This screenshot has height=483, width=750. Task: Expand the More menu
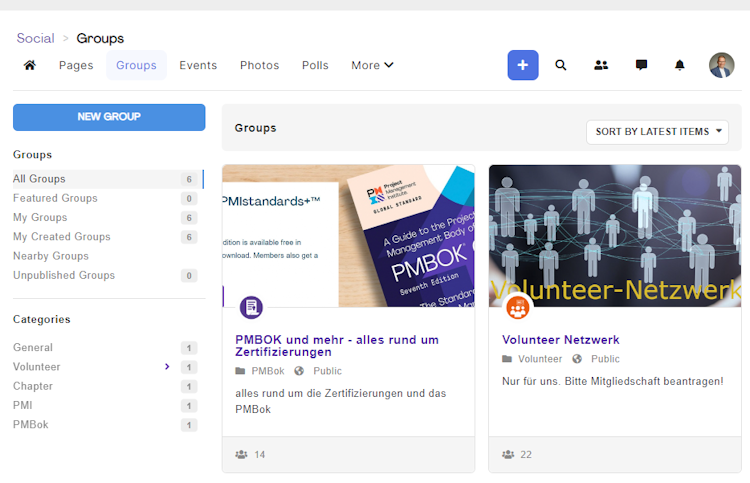[372, 65]
